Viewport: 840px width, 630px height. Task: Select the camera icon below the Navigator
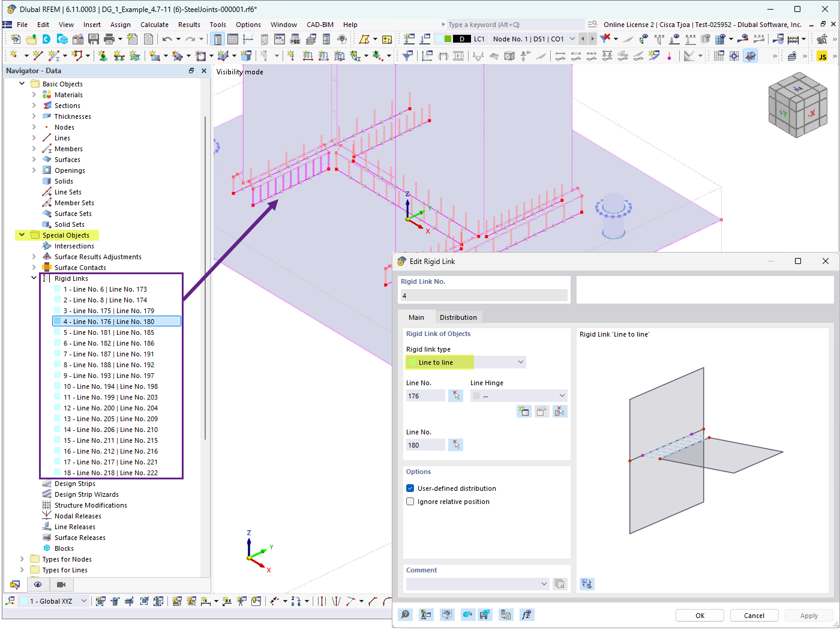[61, 584]
